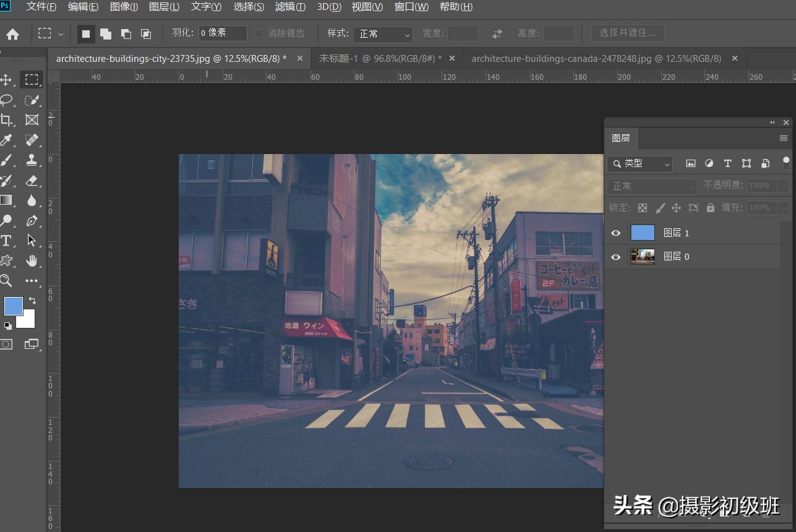This screenshot has height=532, width=796.
Task: Switch to the 未标题-1 document tab
Action: tap(380, 59)
